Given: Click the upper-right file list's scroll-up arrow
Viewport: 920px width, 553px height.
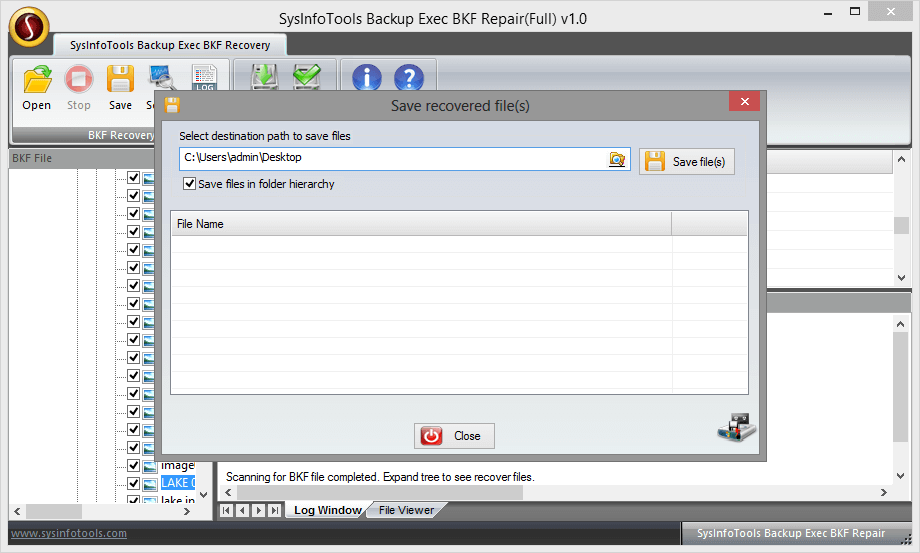Looking at the screenshot, I should pyautogui.click(x=901, y=159).
